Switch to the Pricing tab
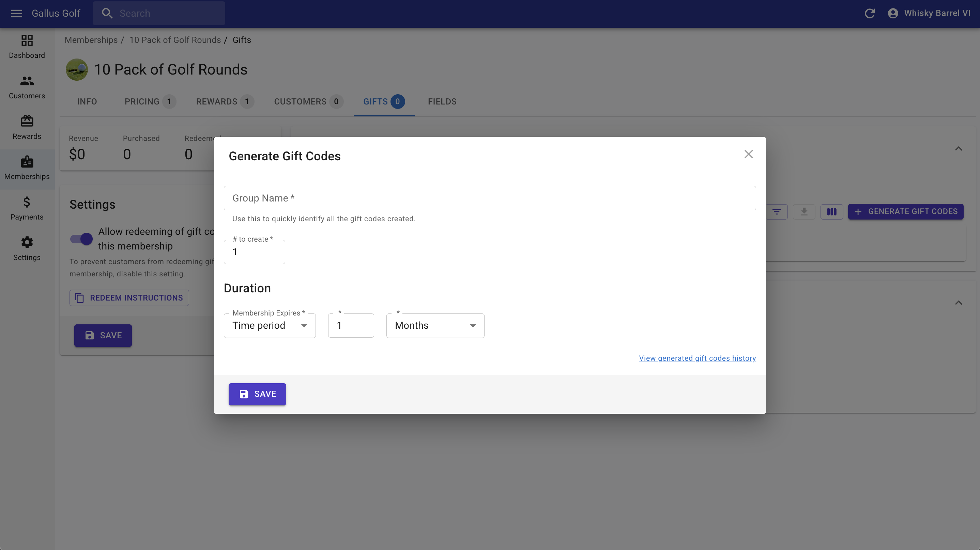The height and width of the screenshot is (550, 980). tap(150, 101)
